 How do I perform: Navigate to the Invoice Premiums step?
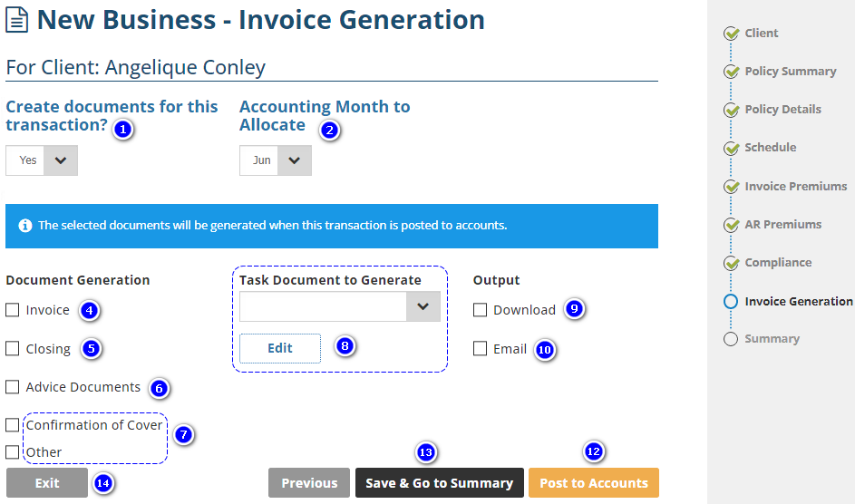(795, 187)
